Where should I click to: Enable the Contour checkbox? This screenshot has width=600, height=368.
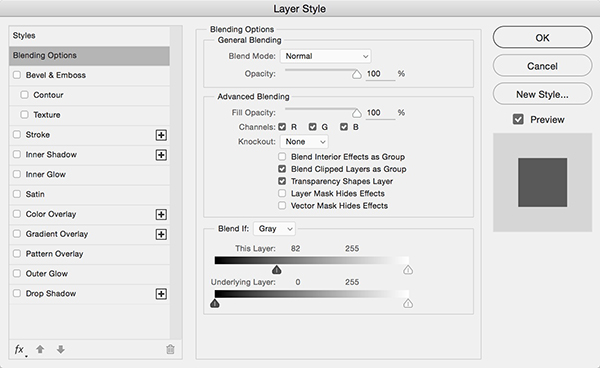point(24,95)
